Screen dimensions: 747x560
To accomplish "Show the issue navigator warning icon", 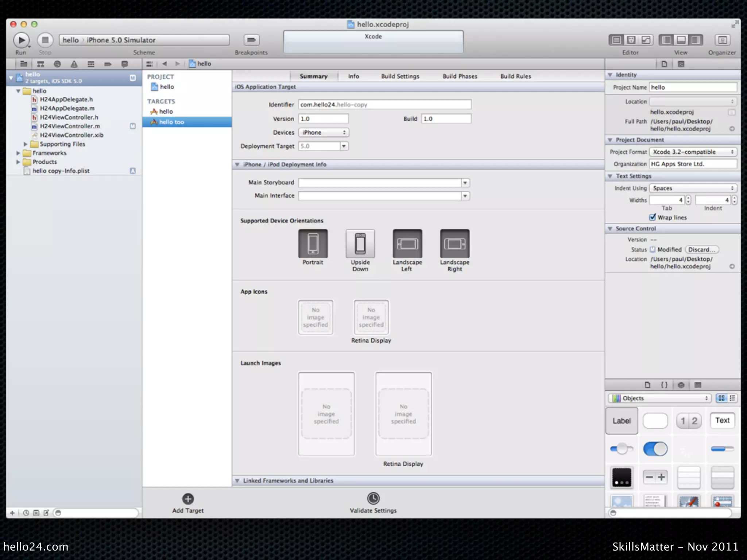I will pos(74,64).
